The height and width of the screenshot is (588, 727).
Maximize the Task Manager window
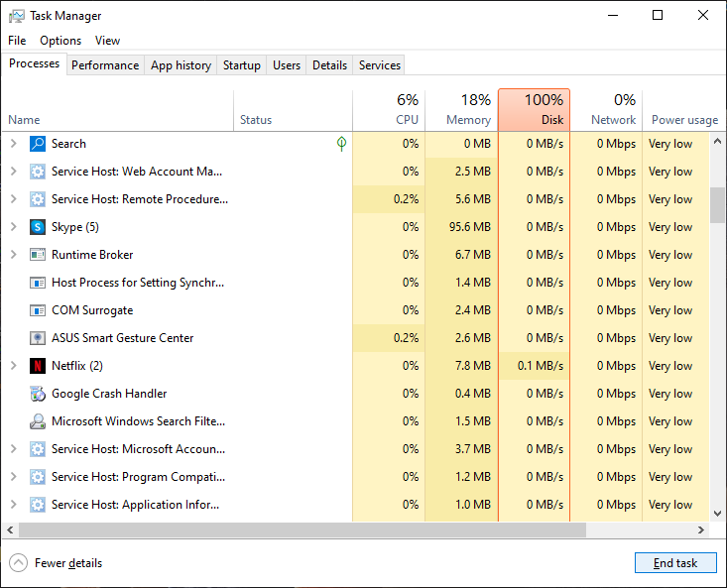[x=658, y=15]
